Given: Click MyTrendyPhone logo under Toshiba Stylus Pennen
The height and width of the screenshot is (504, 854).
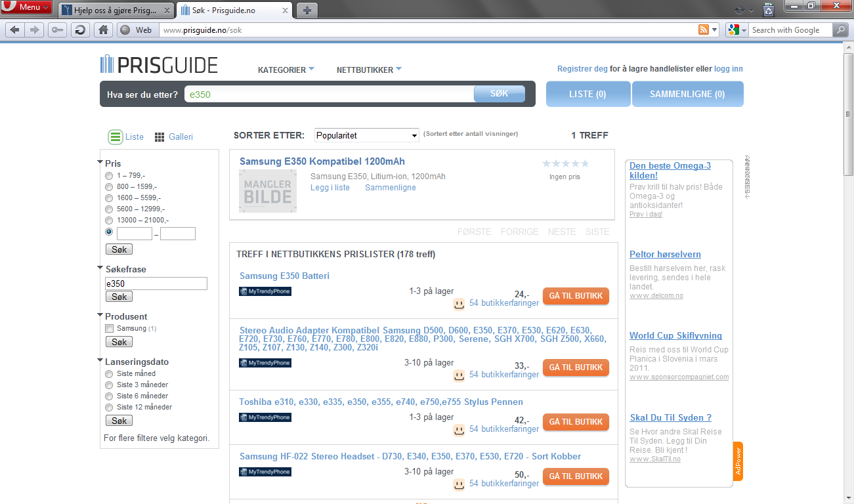Looking at the screenshot, I should 265,417.
